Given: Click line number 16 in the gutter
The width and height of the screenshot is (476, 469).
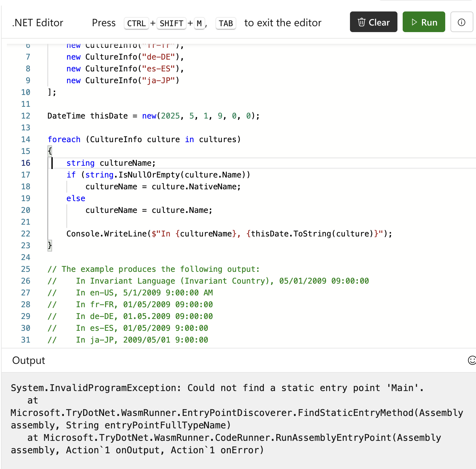Looking at the screenshot, I should (26, 163).
